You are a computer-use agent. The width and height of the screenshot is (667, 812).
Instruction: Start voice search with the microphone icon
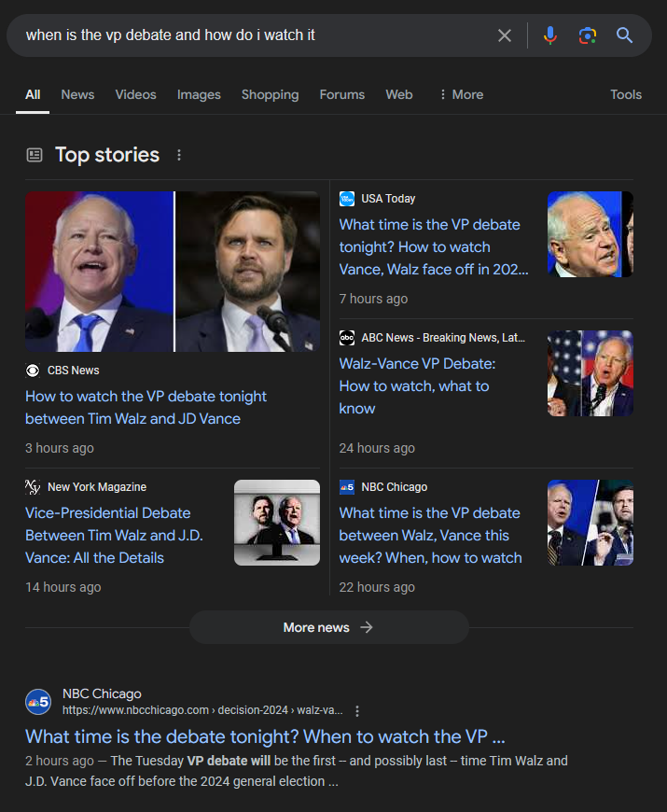(550, 35)
